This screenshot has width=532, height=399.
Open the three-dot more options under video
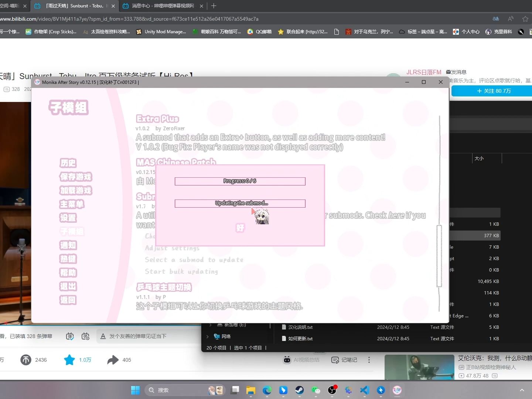click(x=369, y=360)
